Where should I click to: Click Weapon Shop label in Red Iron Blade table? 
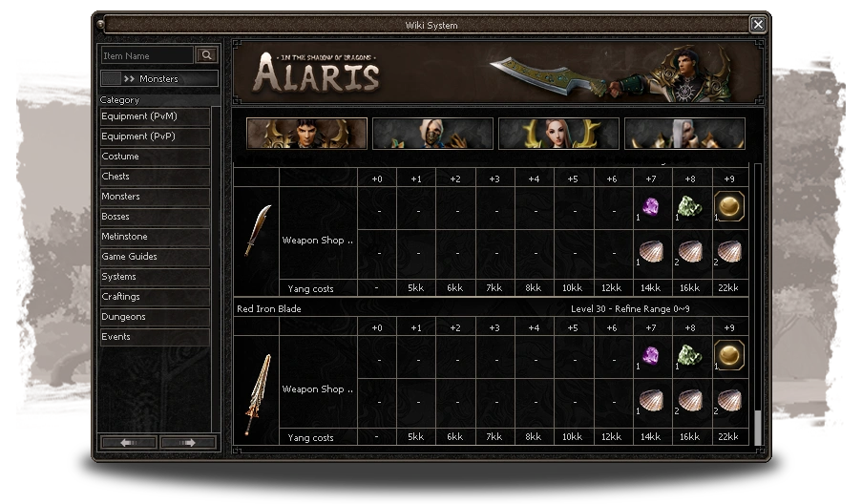coord(318,389)
